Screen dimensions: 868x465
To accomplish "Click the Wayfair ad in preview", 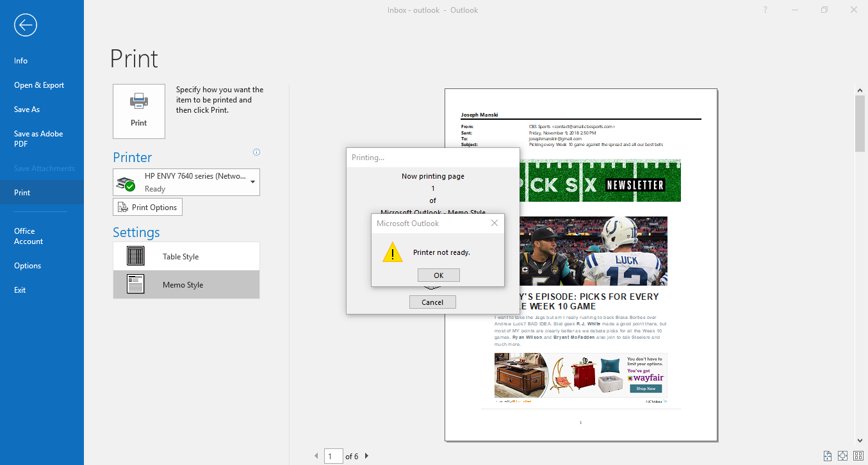I will pos(581,375).
